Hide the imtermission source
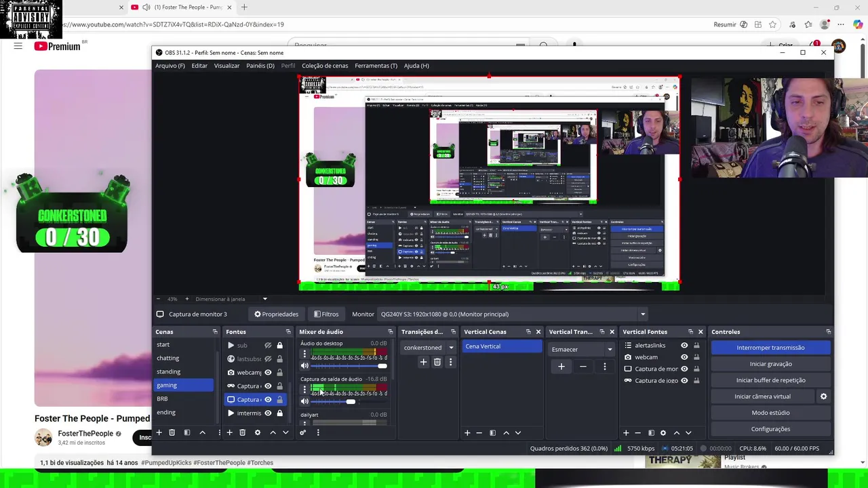 [x=268, y=413]
